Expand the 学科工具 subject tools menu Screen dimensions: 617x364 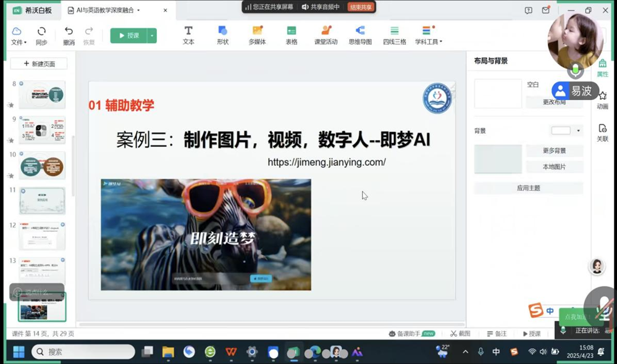[x=428, y=35]
